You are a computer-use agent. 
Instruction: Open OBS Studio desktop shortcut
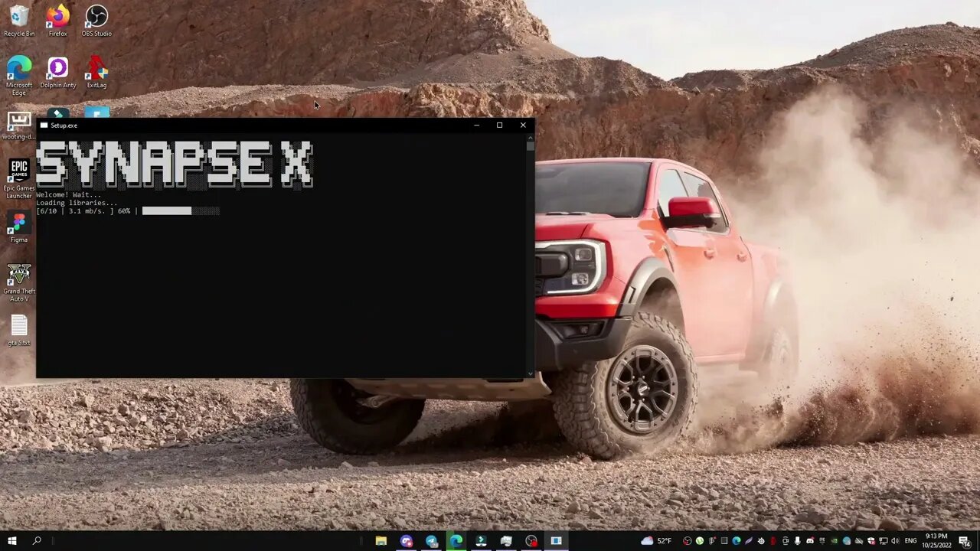point(96,21)
